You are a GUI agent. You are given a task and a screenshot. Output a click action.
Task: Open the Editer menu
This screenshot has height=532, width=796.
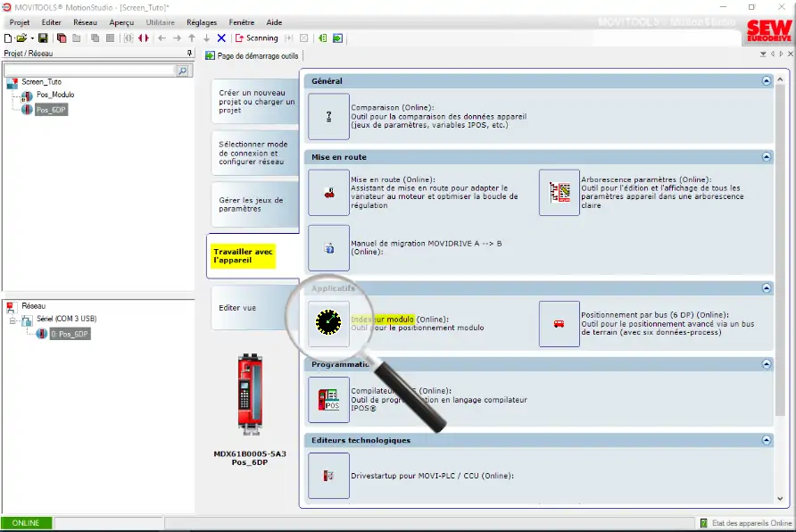click(51, 22)
